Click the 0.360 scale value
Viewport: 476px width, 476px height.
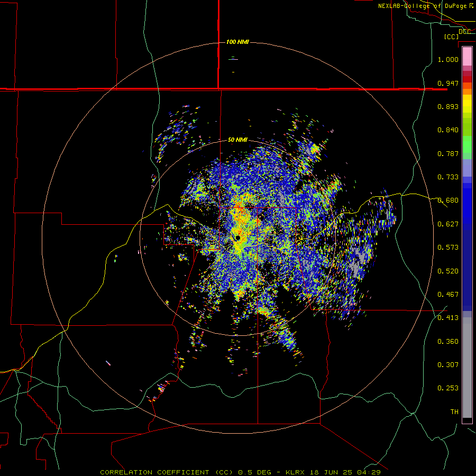point(448,342)
